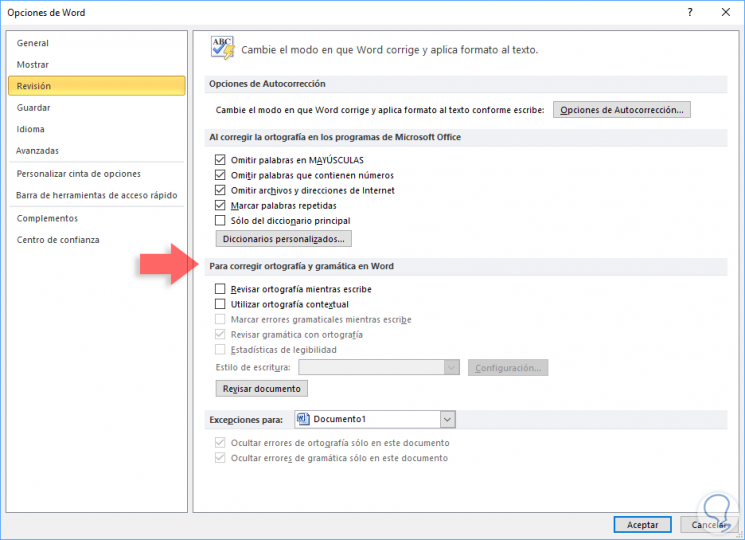Toggle Marcar errores gramaticales mientras escribe
This screenshot has height=540, width=745.
[220, 319]
